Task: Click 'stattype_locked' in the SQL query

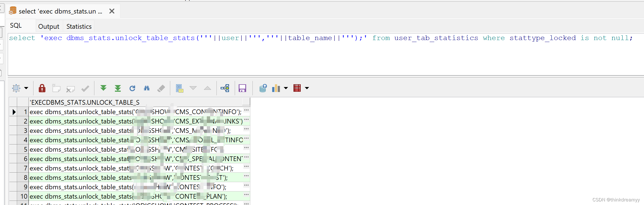Action: click(542, 38)
